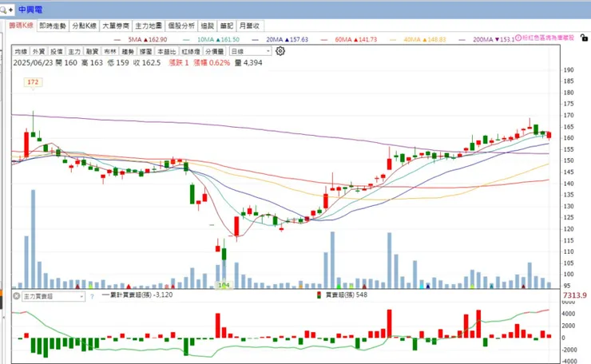
Task: Click the 收 162.5 closing price text
Action: (x=147, y=62)
